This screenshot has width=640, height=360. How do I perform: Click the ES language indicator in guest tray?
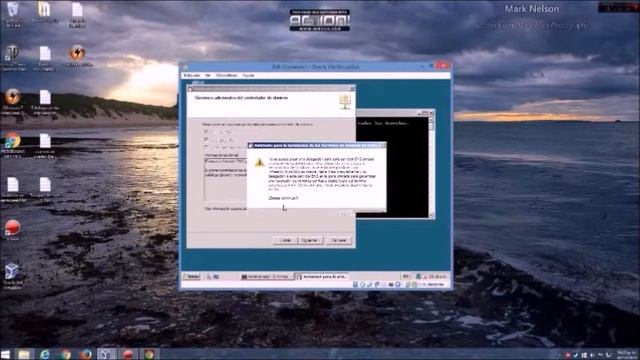pos(406,277)
